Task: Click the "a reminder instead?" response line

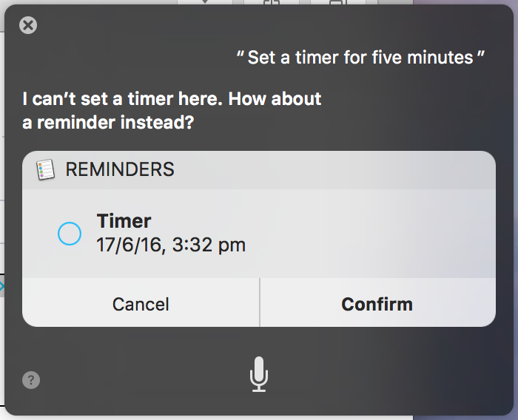Action: pyautogui.click(x=108, y=123)
